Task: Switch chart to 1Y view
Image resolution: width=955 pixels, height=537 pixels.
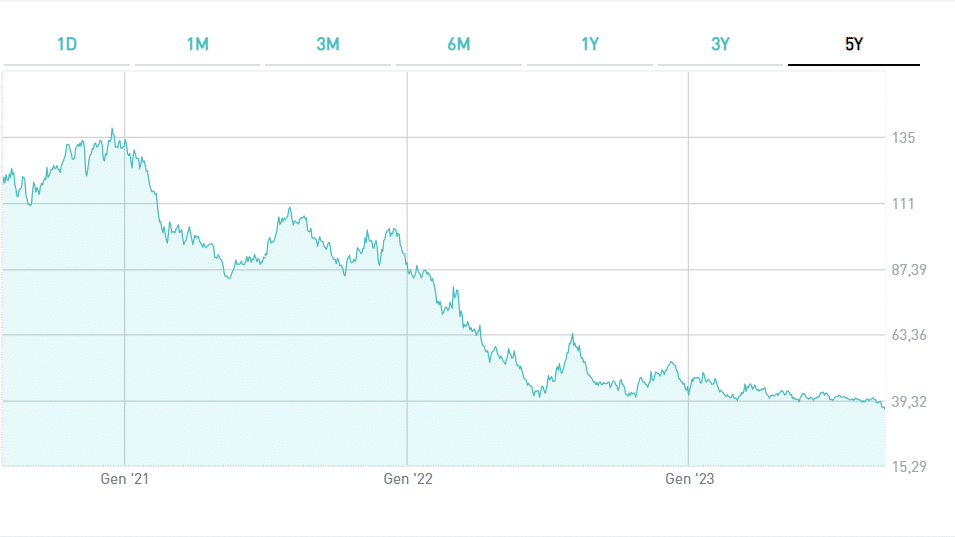Action: [x=590, y=44]
